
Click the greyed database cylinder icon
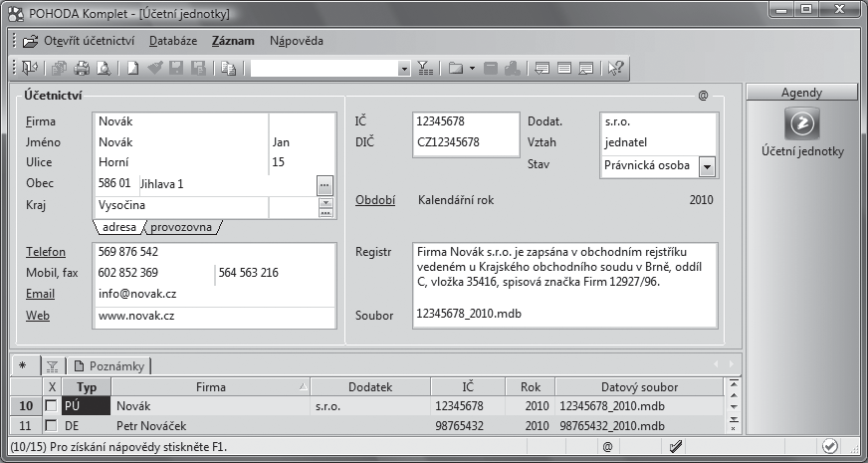[x=491, y=68]
